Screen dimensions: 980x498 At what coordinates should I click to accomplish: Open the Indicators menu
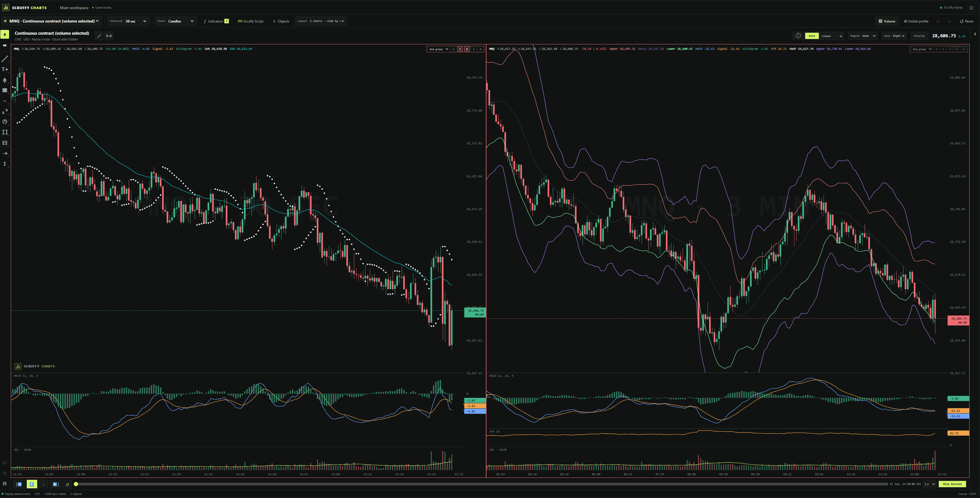pos(216,21)
